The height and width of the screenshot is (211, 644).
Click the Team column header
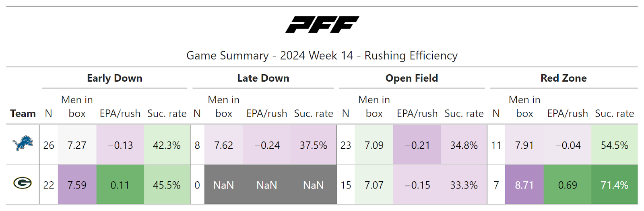[x=23, y=113]
